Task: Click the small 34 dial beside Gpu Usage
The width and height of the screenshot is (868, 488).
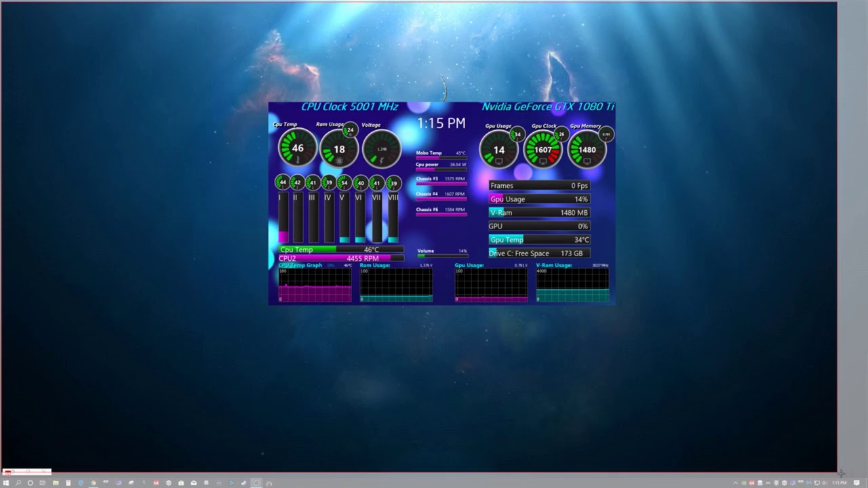Action: 517,134
